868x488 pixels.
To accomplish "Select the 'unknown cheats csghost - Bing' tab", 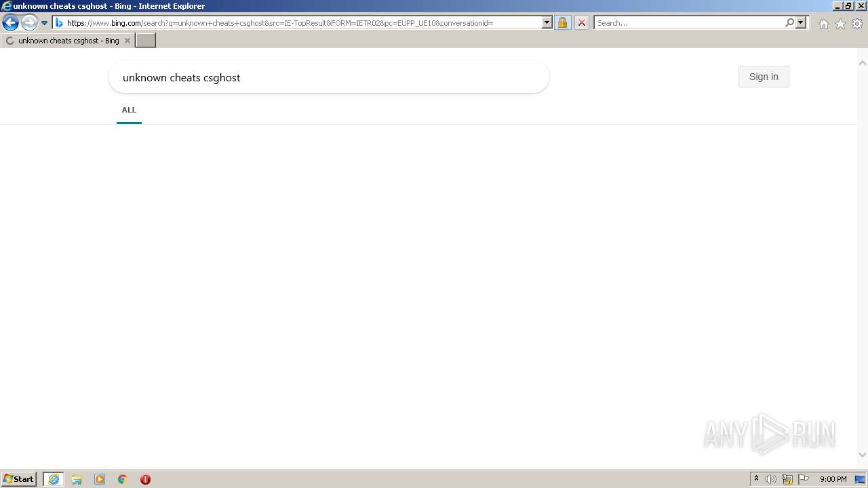I will [66, 41].
